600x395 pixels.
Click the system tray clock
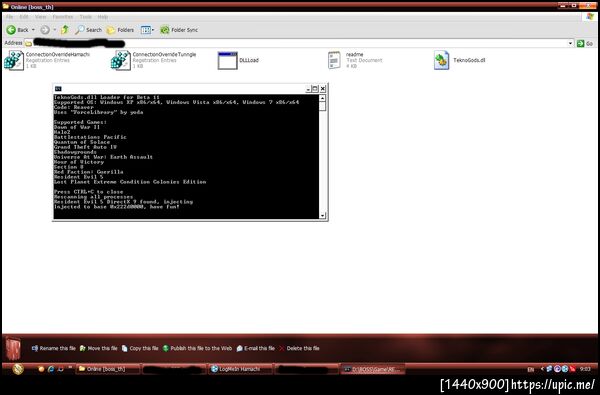[585, 369]
